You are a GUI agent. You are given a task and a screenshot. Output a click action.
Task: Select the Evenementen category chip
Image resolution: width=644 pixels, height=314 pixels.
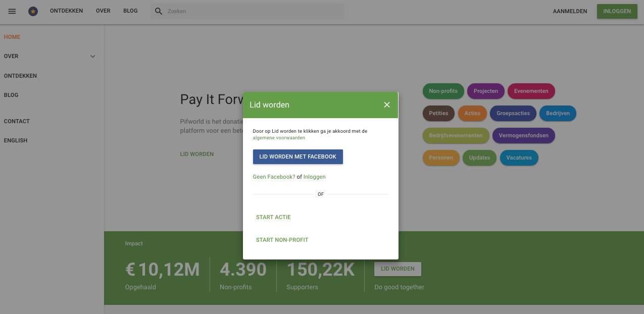[531, 91]
